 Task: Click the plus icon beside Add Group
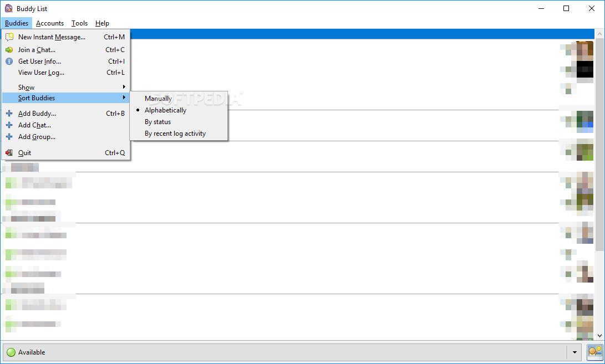coord(9,136)
